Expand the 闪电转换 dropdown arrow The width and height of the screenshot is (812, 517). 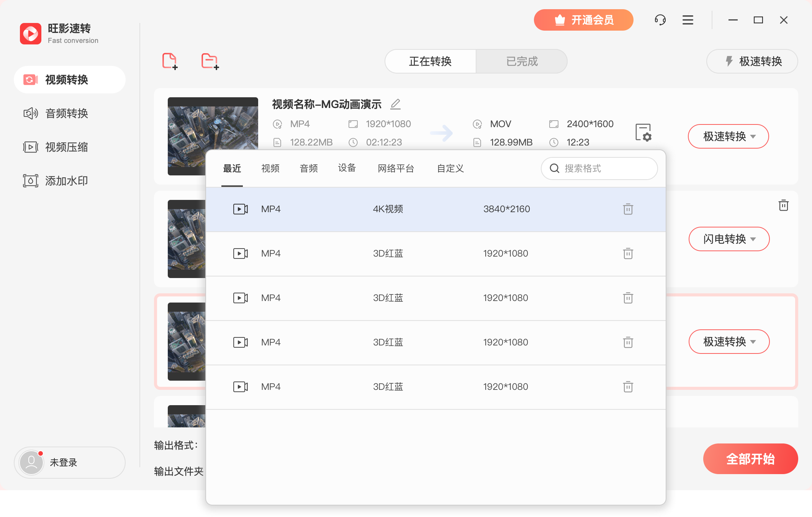tap(753, 239)
